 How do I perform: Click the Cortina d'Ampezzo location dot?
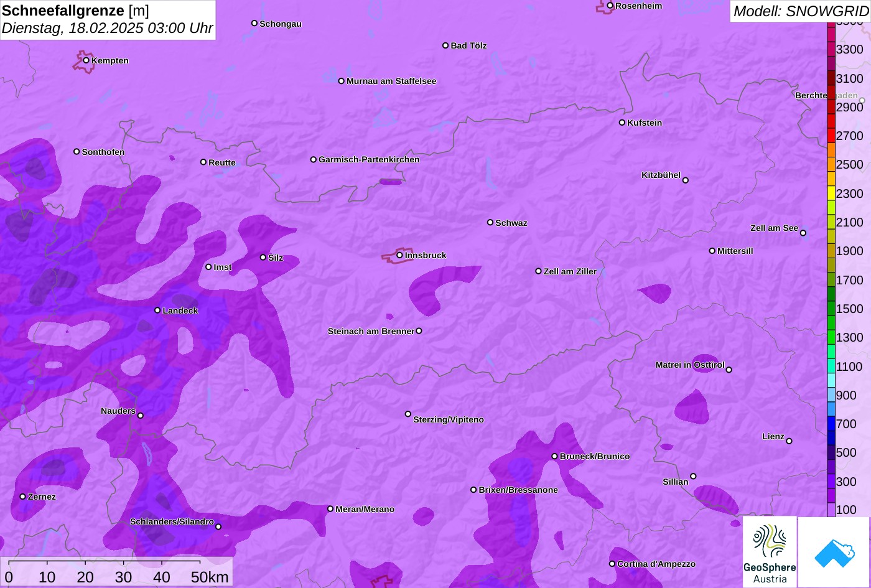pyautogui.click(x=612, y=564)
